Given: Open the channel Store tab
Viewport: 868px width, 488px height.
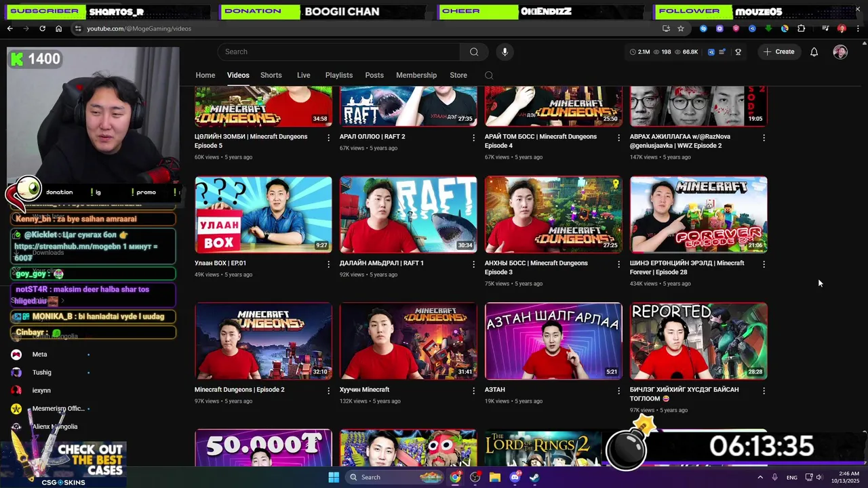Looking at the screenshot, I should pyautogui.click(x=458, y=75).
